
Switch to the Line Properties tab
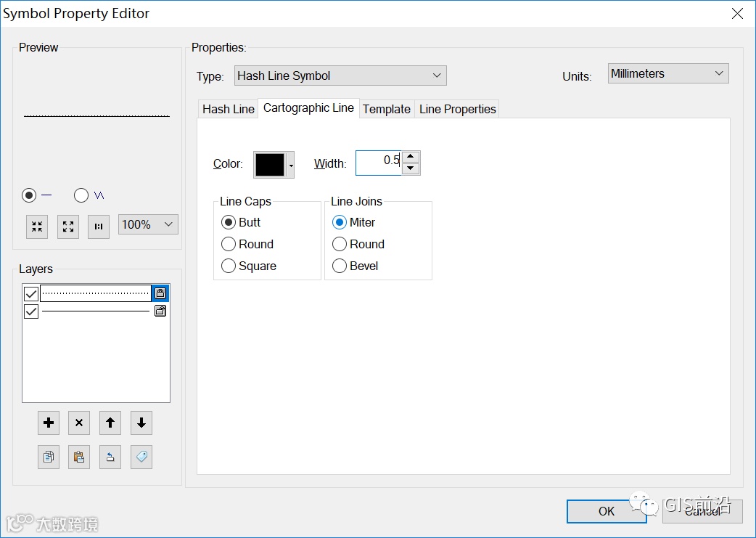(x=457, y=109)
